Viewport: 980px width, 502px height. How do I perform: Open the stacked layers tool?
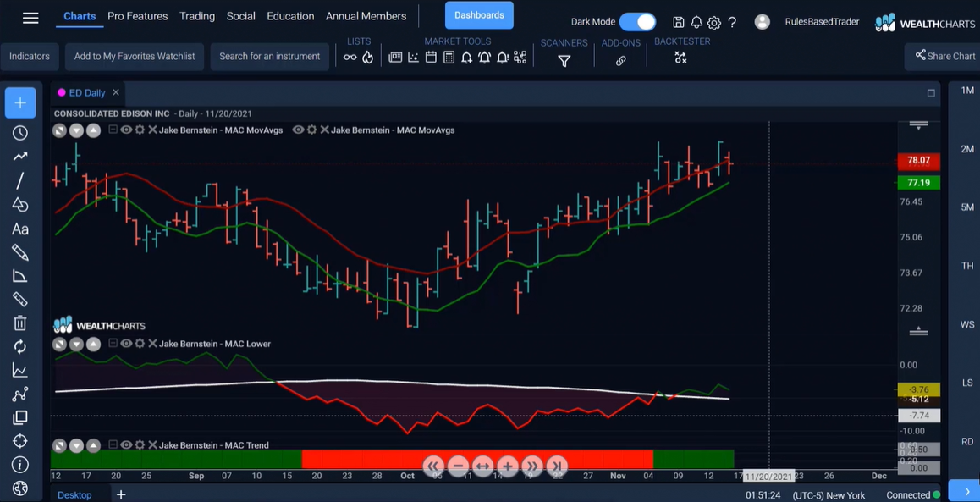pyautogui.click(x=20, y=417)
